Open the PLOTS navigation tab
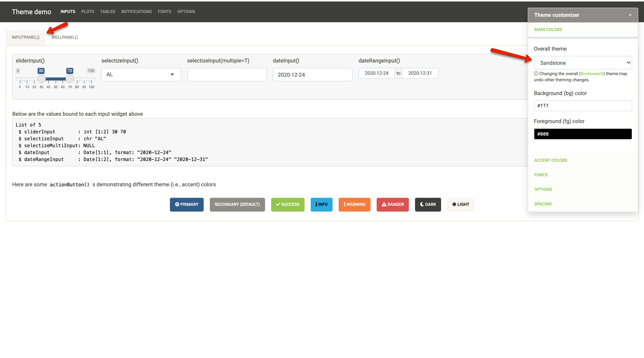644x358 pixels. pos(87,11)
